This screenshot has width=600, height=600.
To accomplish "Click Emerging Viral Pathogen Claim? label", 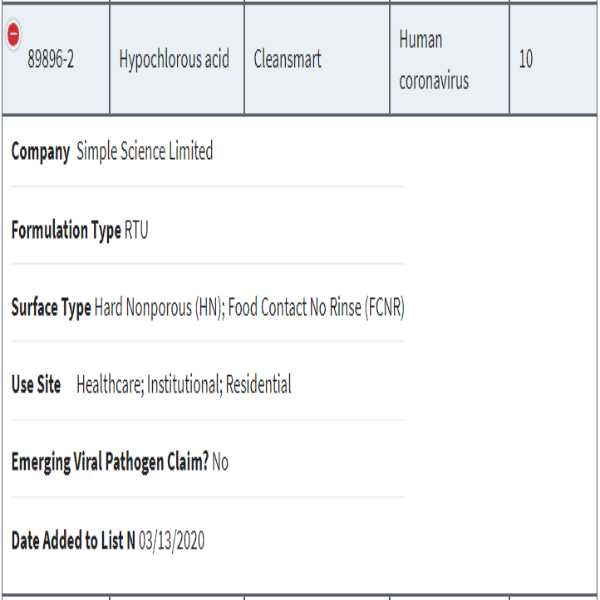I will 109,463.
